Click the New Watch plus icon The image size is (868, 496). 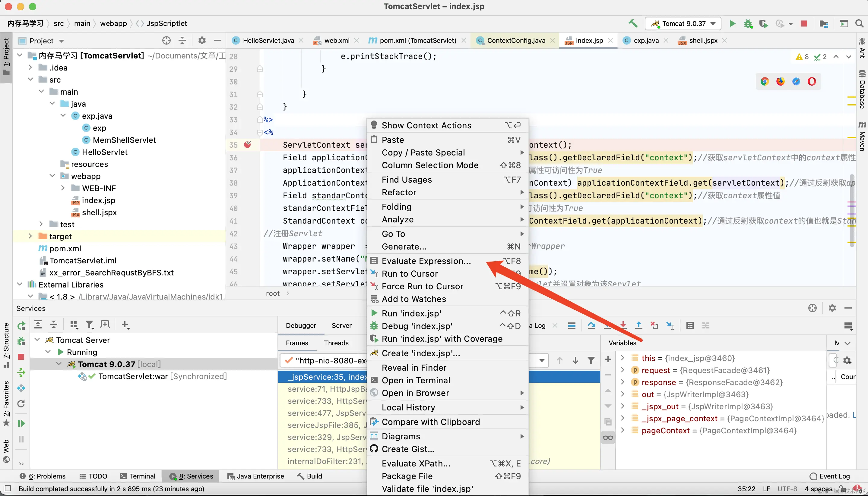(x=608, y=359)
